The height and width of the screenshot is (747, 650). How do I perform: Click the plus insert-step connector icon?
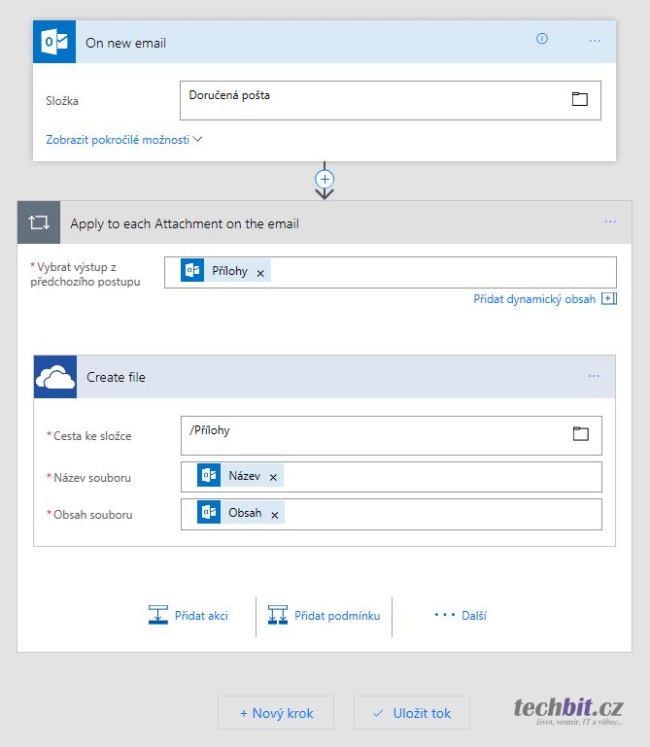click(324, 178)
